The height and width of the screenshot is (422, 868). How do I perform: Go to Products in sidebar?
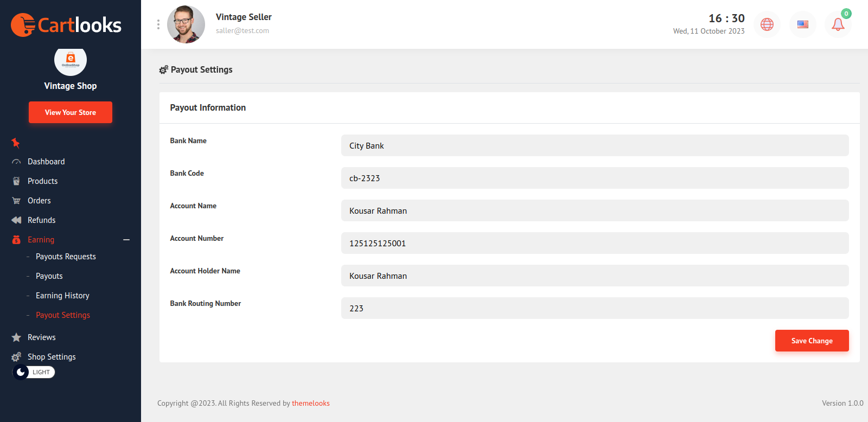(x=42, y=181)
